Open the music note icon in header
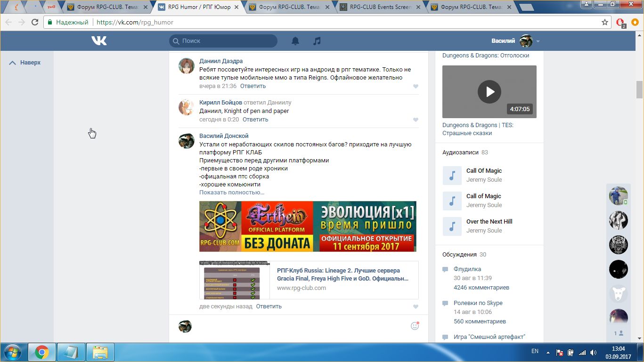 tap(317, 41)
